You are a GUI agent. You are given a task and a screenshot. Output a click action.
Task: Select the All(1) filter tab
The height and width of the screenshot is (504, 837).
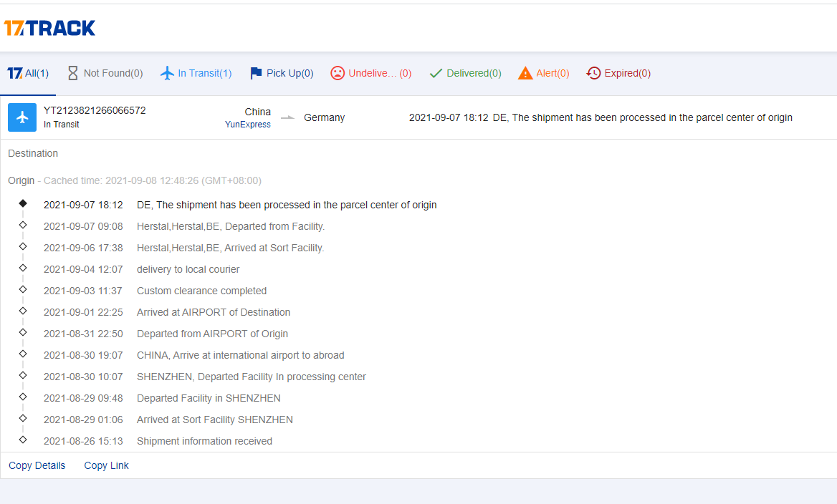(x=28, y=73)
